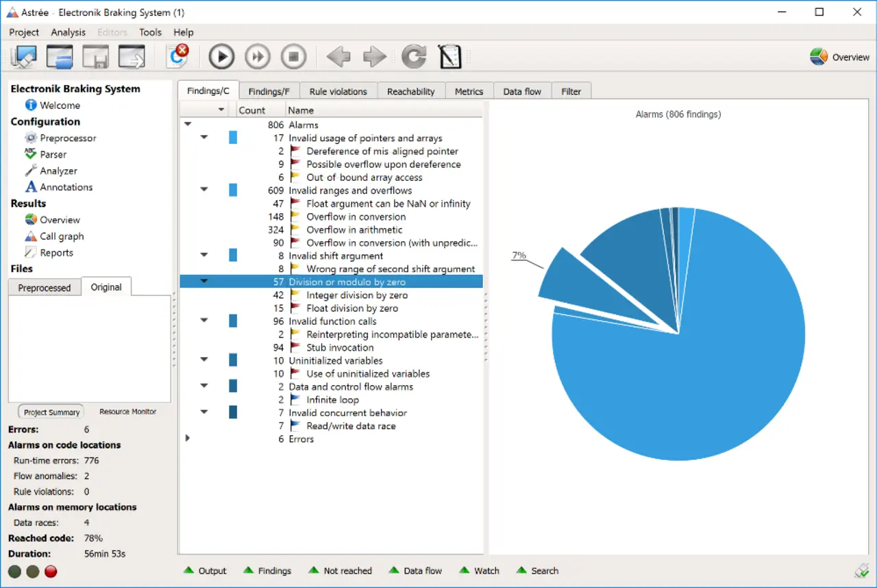Viewport: 877px width, 588px height.
Task: Select the Preprocessed files tab
Action: (x=45, y=288)
